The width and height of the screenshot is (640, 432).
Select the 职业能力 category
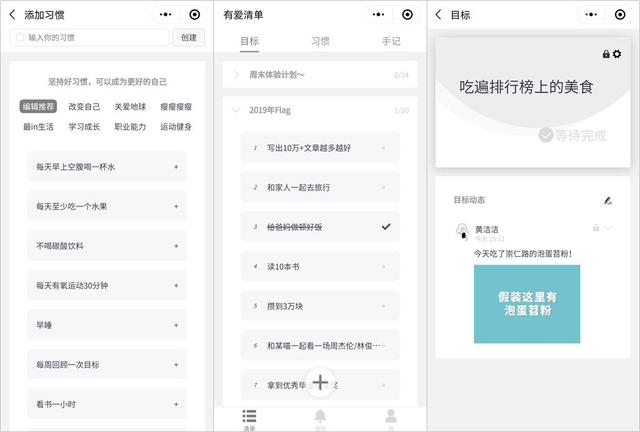[x=130, y=127]
